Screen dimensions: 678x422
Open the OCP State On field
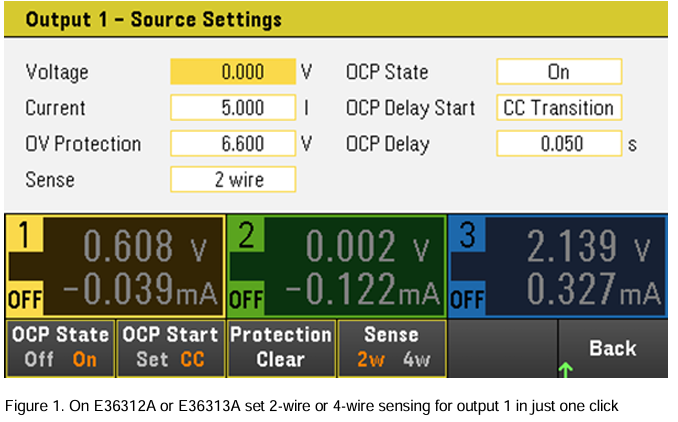point(559,72)
